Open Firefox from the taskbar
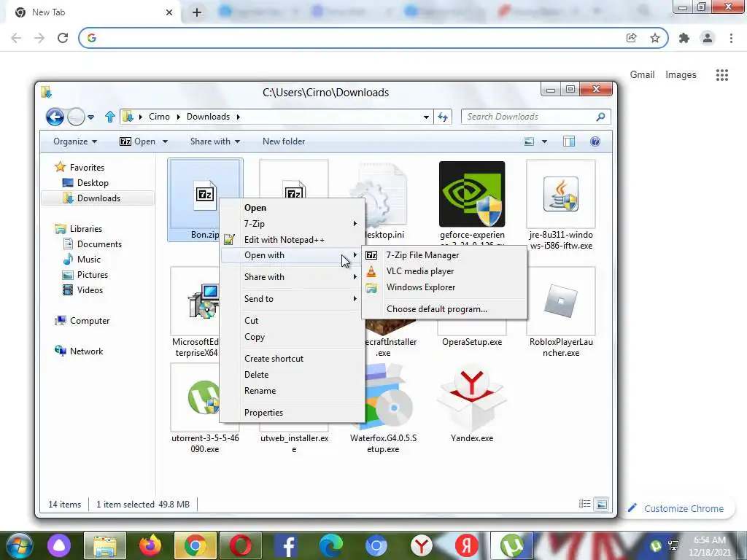The image size is (747, 560). 150,545
